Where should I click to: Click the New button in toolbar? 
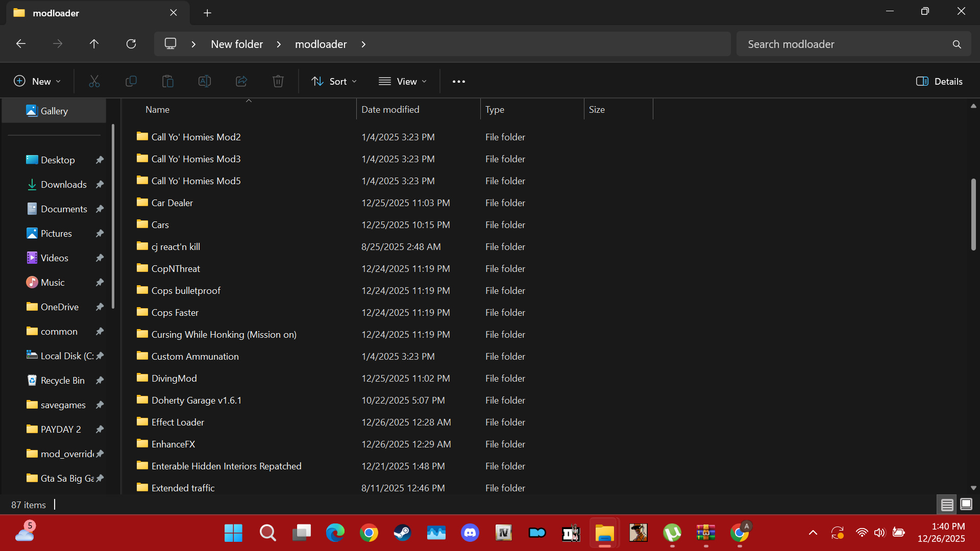(x=37, y=81)
